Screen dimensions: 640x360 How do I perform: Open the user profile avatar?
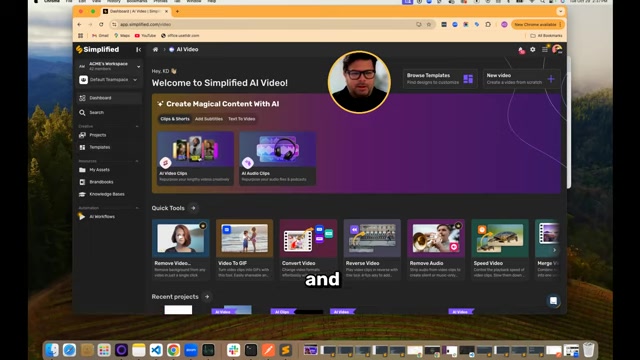(x=557, y=49)
